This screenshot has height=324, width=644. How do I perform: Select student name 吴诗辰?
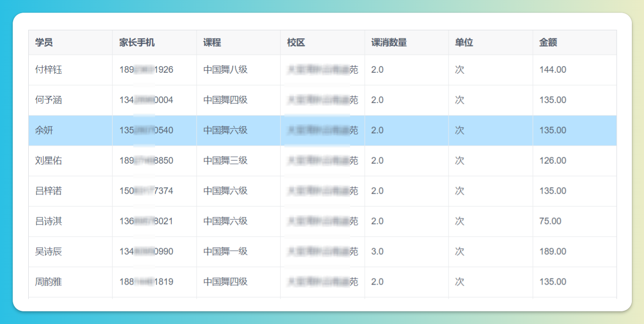click(x=48, y=252)
